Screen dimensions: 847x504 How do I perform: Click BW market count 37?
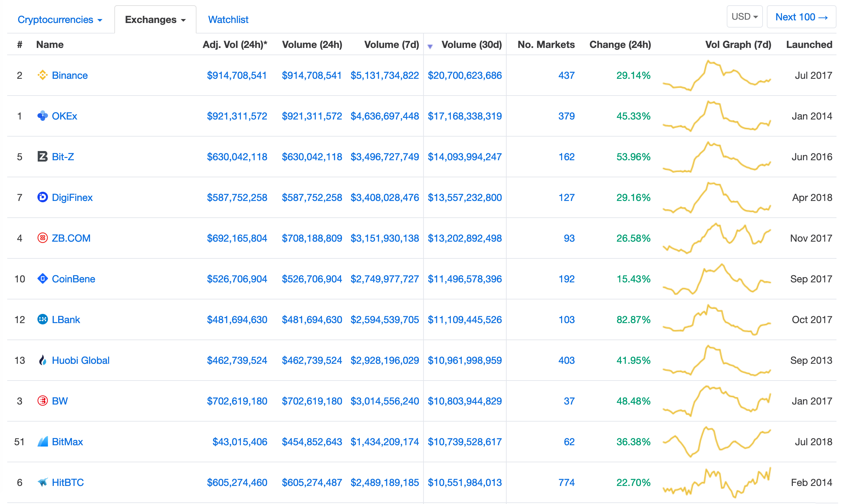tap(569, 402)
